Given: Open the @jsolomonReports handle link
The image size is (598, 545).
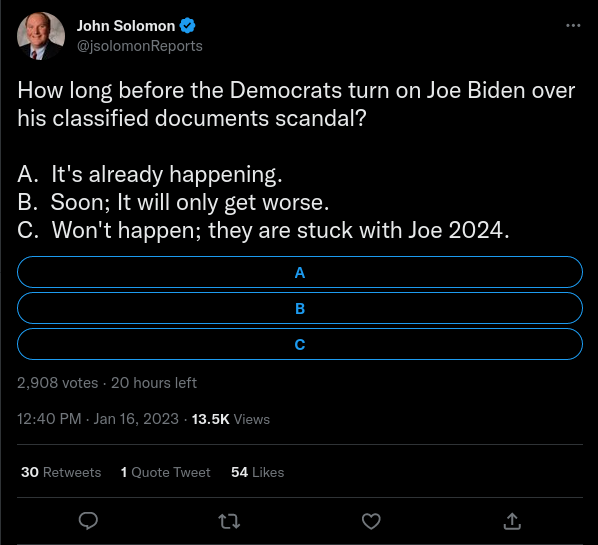Looking at the screenshot, I should click(x=140, y=46).
